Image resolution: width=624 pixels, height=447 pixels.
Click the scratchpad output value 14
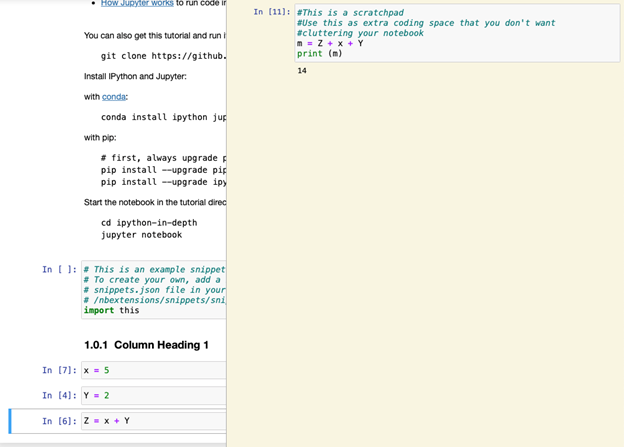click(302, 71)
